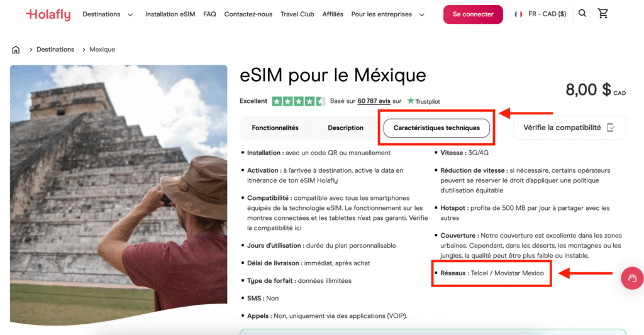644x335 pixels.
Task: Click the home breadcrumb icon
Action: 16,50
